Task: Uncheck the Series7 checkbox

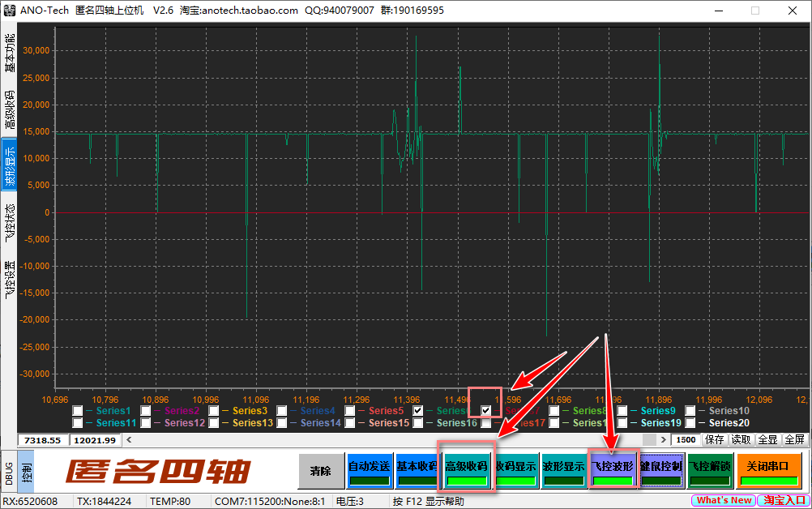Action: 485,411
